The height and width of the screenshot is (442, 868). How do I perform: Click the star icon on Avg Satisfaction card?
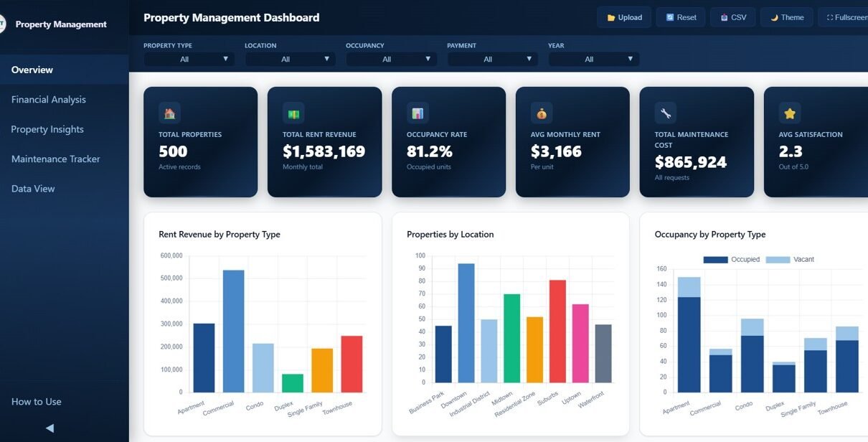click(x=790, y=113)
